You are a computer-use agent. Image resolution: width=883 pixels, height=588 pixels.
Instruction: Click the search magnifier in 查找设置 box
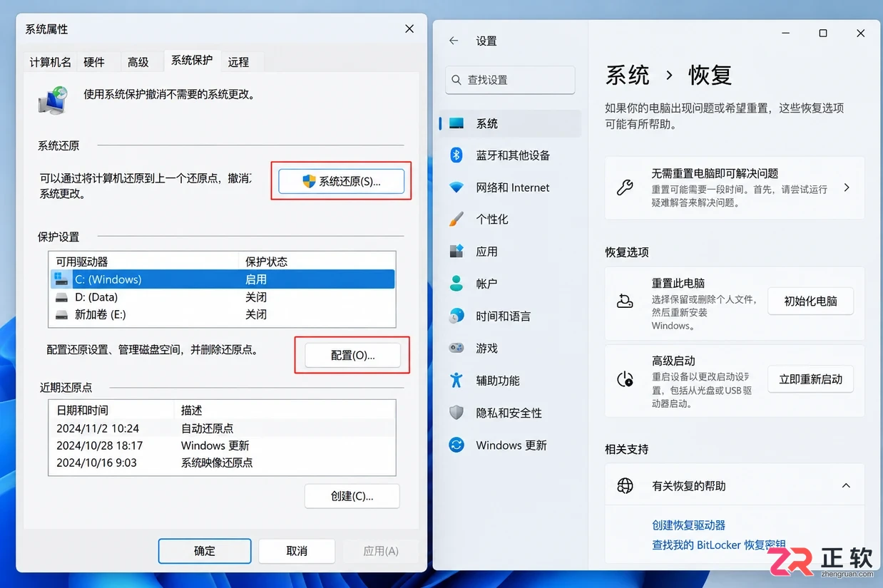pos(456,80)
